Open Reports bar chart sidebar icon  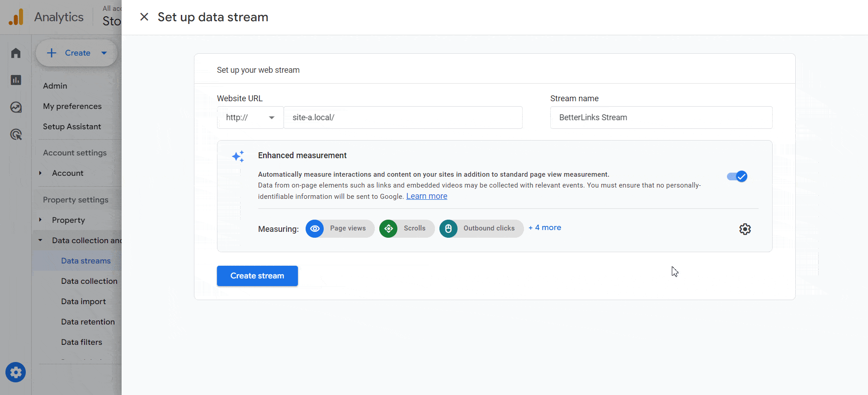[16, 80]
